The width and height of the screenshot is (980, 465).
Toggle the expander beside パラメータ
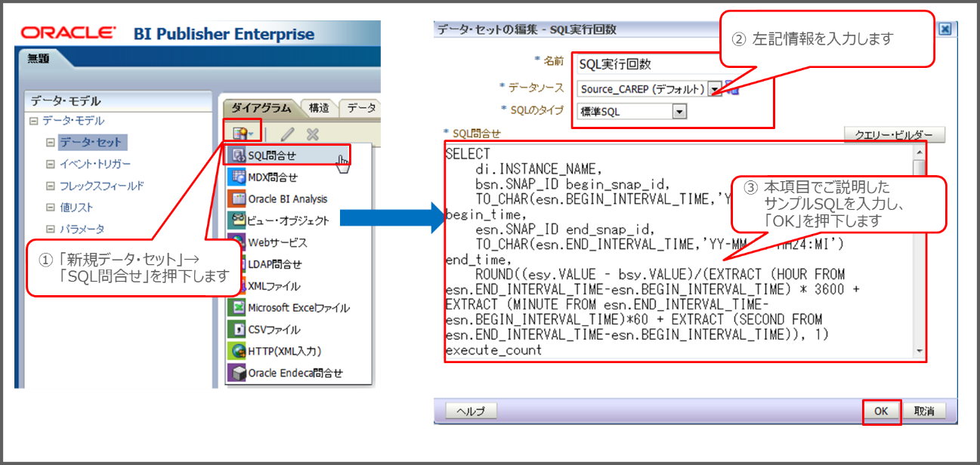tap(50, 229)
